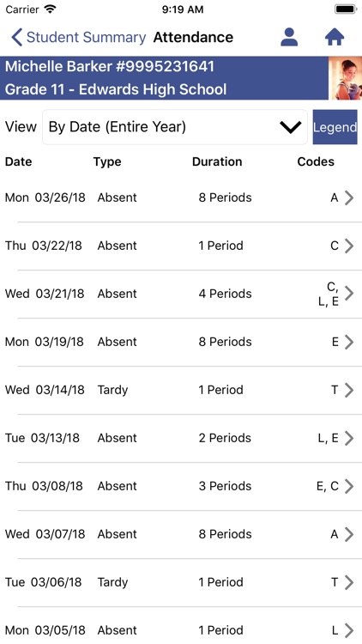Select the Mon 03/05/18 Absent row
Image resolution: width=362 pixels, height=644 pixels.
tap(181, 625)
